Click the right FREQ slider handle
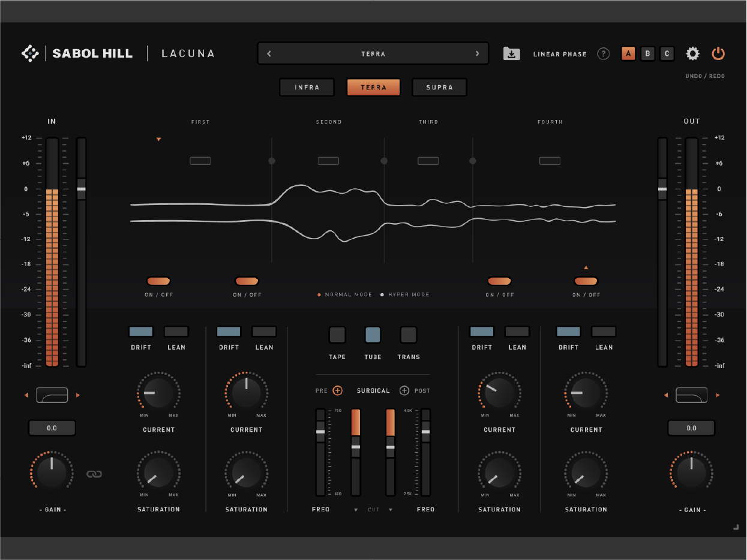Screen dimensions: 747x560 (426, 432)
